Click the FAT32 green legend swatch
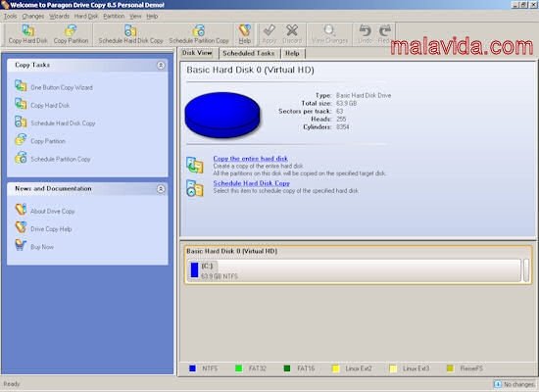Viewport: 539px width, 392px height. click(x=238, y=368)
